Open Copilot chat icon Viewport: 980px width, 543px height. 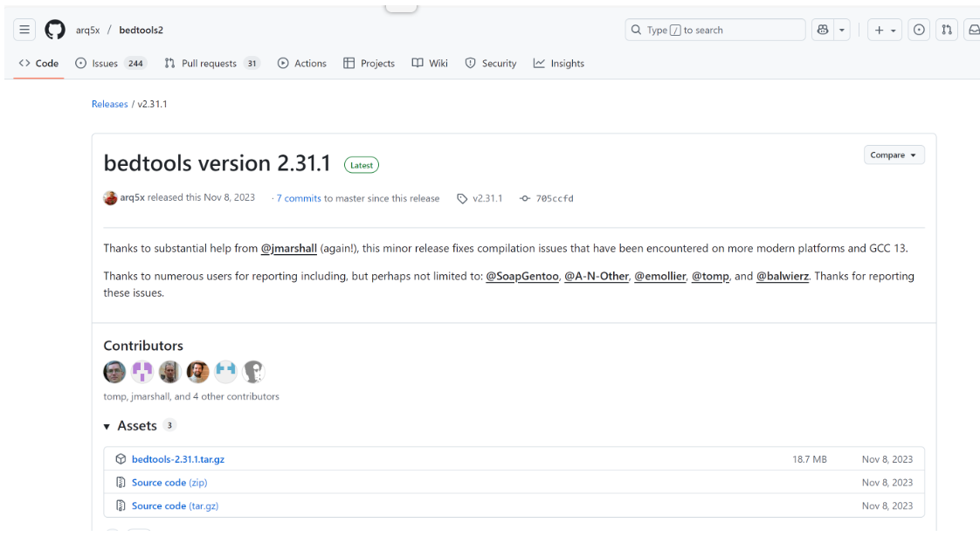tap(823, 30)
